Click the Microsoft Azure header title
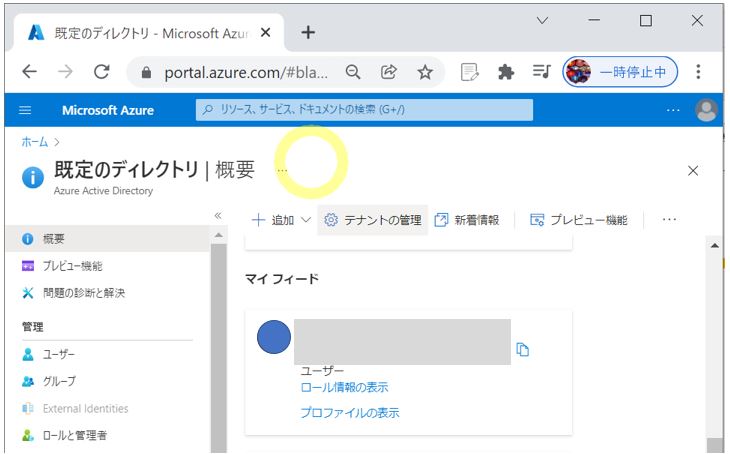 click(x=108, y=110)
